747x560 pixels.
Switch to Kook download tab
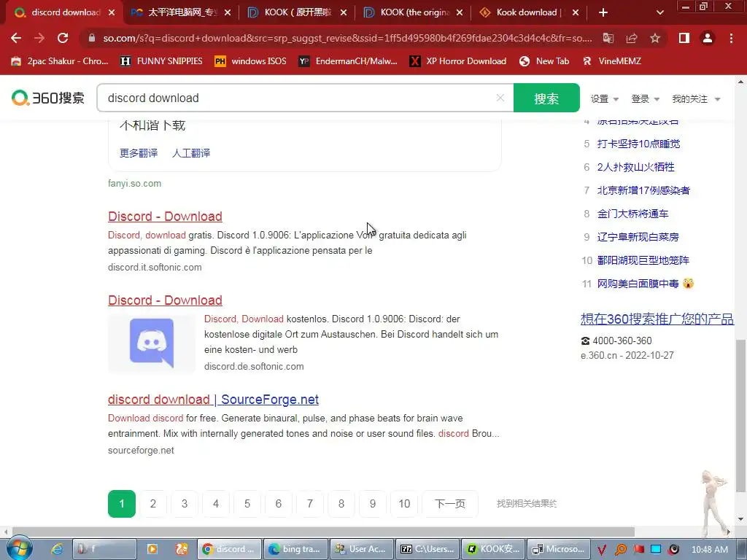click(x=529, y=12)
